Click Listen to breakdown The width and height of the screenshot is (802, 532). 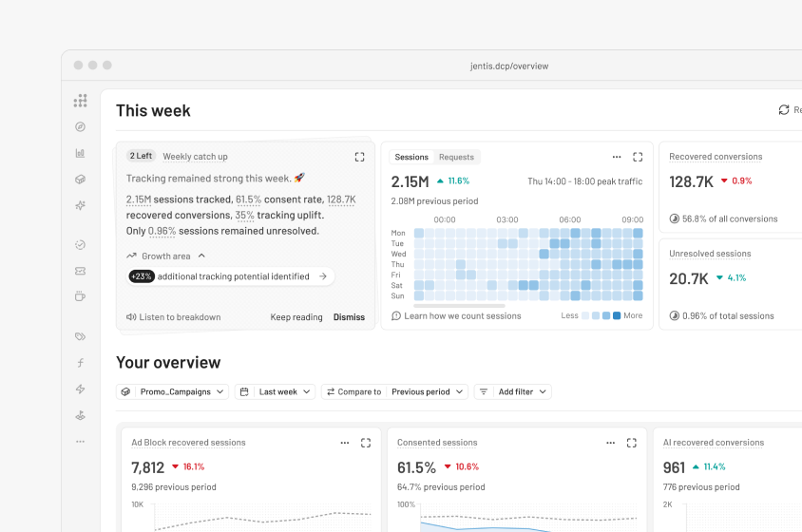(x=180, y=317)
